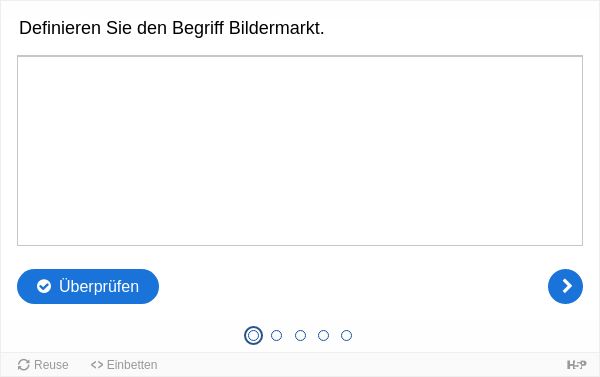Screen dimensions: 600x377
Task: Focus the empty answer text area
Action: pyautogui.click(x=300, y=150)
